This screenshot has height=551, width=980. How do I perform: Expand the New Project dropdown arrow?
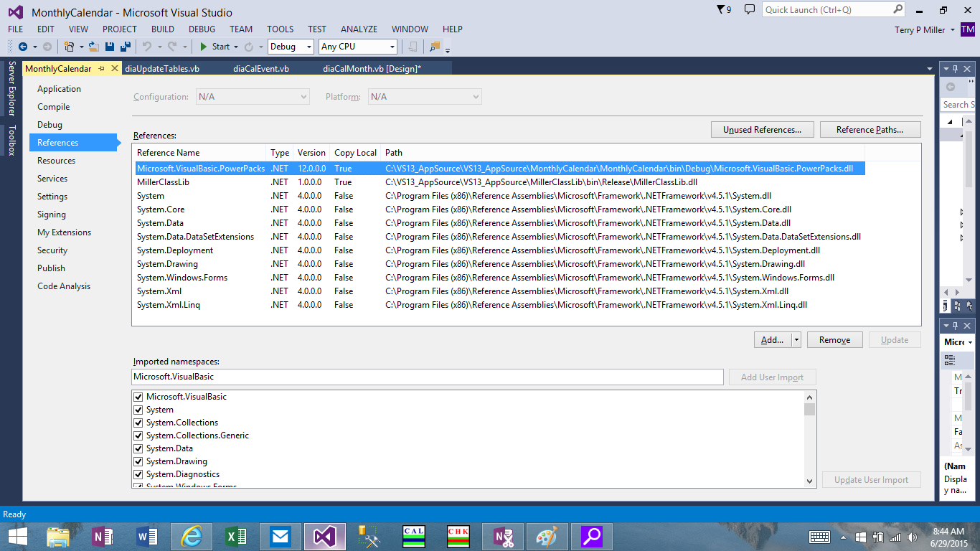pyautogui.click(x=81, y=47)
